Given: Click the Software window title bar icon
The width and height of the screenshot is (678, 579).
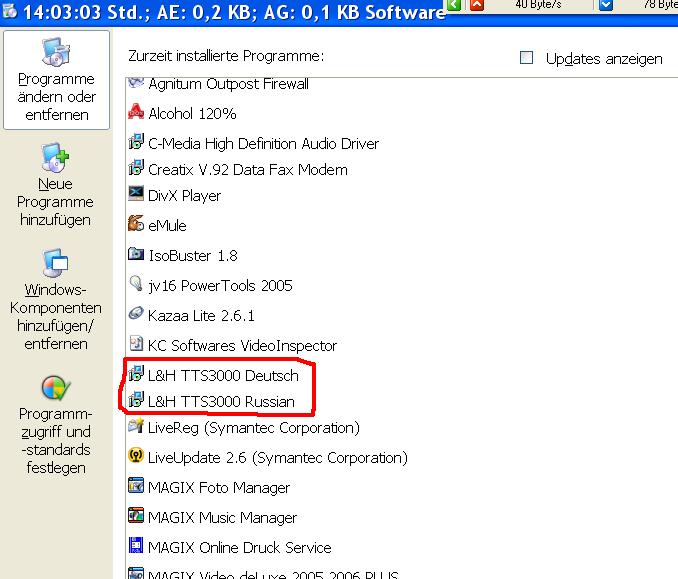Looking at the screenshot, I should [x=9, y=11].
